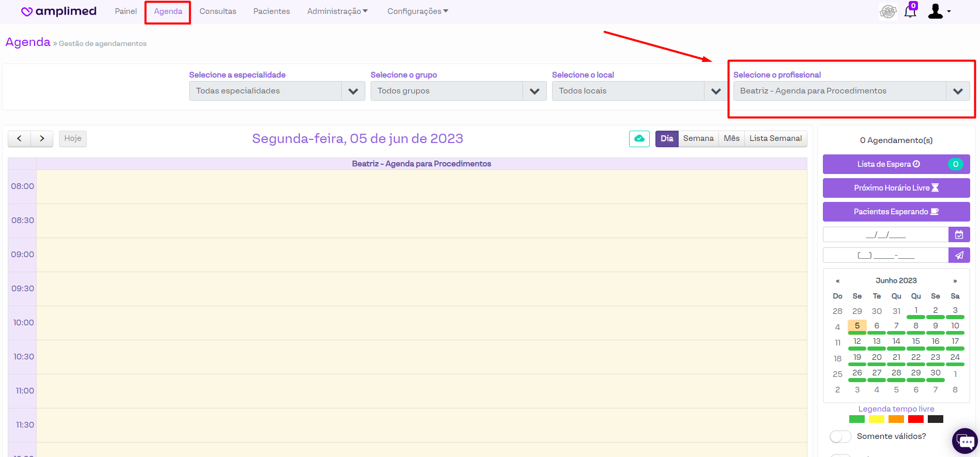This screenshot has height=457, width=980.
Task: Click the calendar date search icon
Action: coord(959,235)
